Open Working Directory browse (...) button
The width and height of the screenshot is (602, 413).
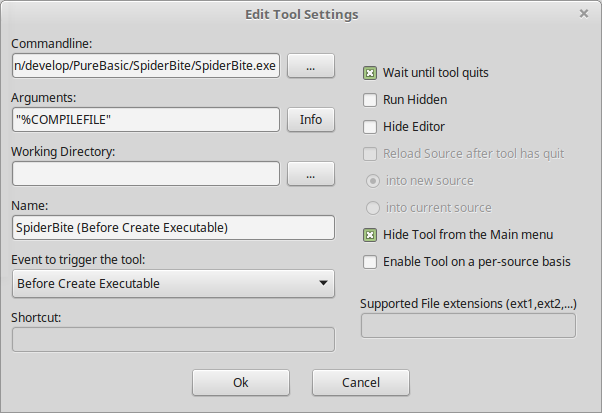311,174
